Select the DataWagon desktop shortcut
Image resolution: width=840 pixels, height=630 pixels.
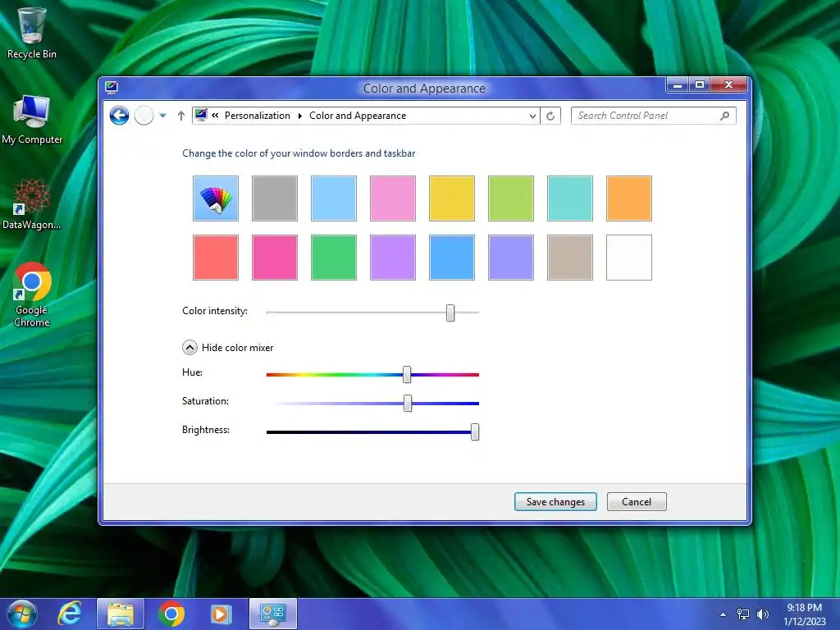coord(32,204)
